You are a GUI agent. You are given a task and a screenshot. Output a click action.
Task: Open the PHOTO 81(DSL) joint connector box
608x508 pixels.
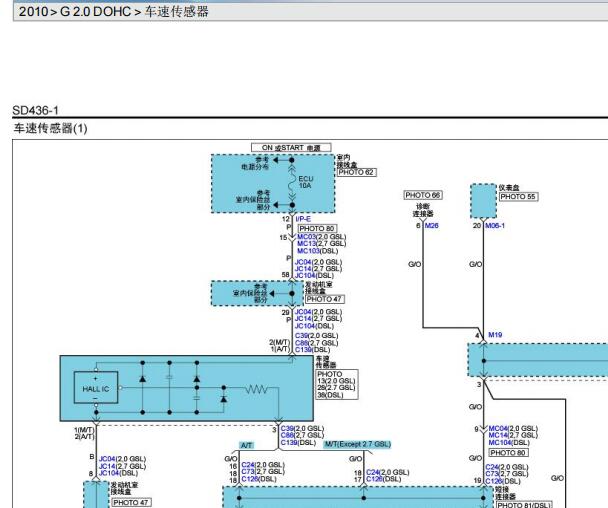pos(523,505)
